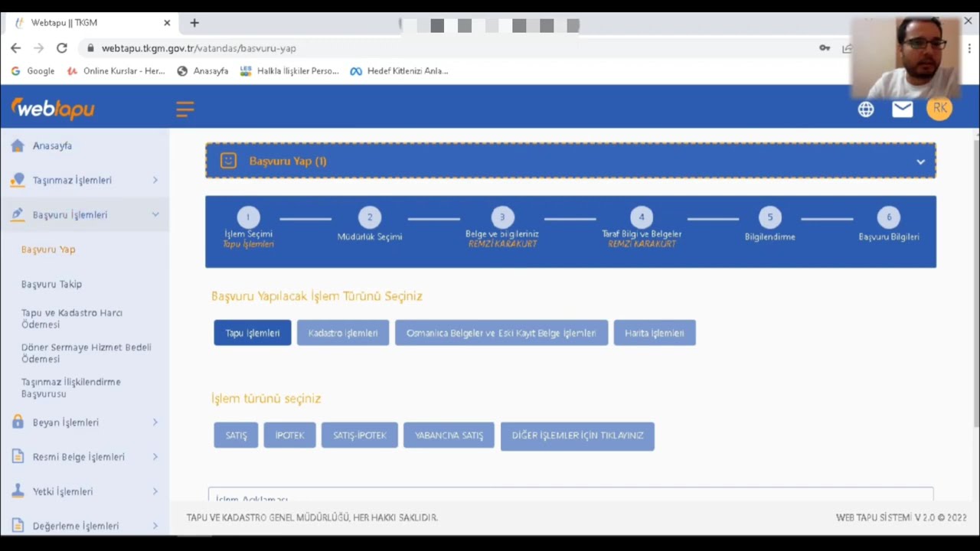
Task: Close the Webtapu browser tab
Action: (167, 23)
